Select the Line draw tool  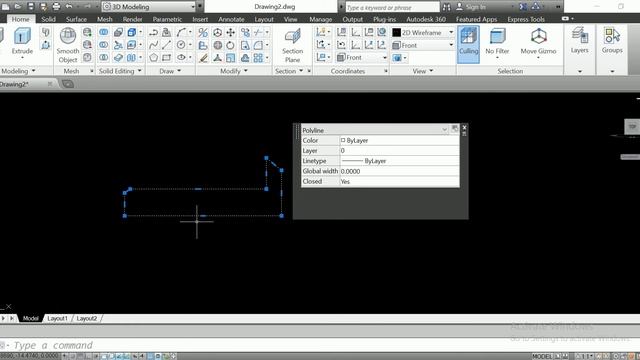(x=167, y=45)
